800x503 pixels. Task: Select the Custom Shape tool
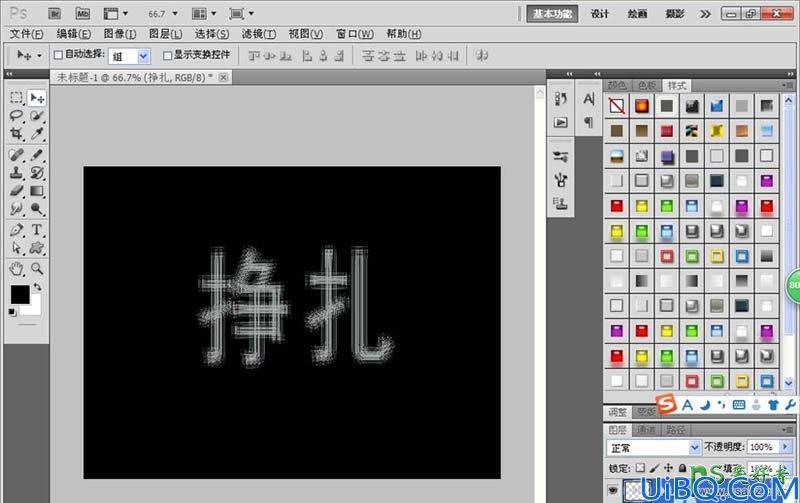point(37,248)
